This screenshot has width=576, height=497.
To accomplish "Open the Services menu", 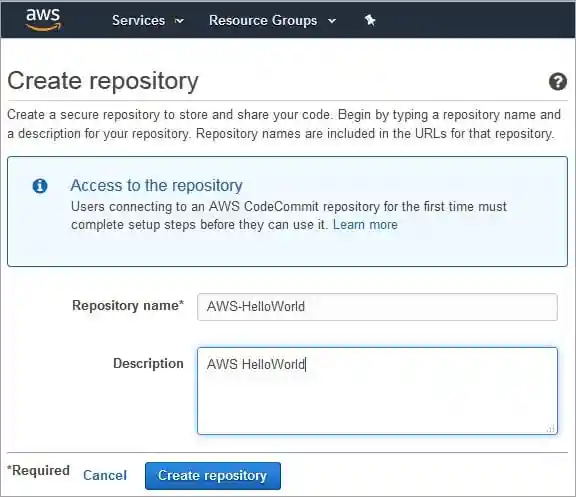I will click(x=138, y=21).
